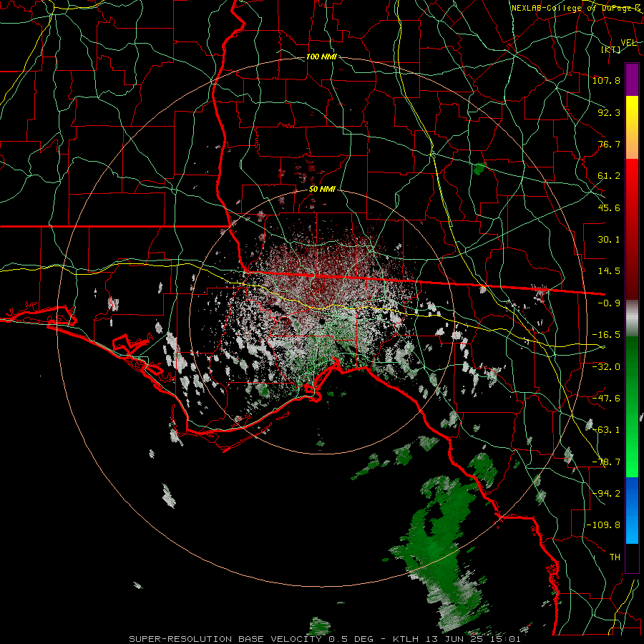Click the -78.7 value on the velocity scale
Viewport: 644px width, 644px height.
click(x=606, y=462)
